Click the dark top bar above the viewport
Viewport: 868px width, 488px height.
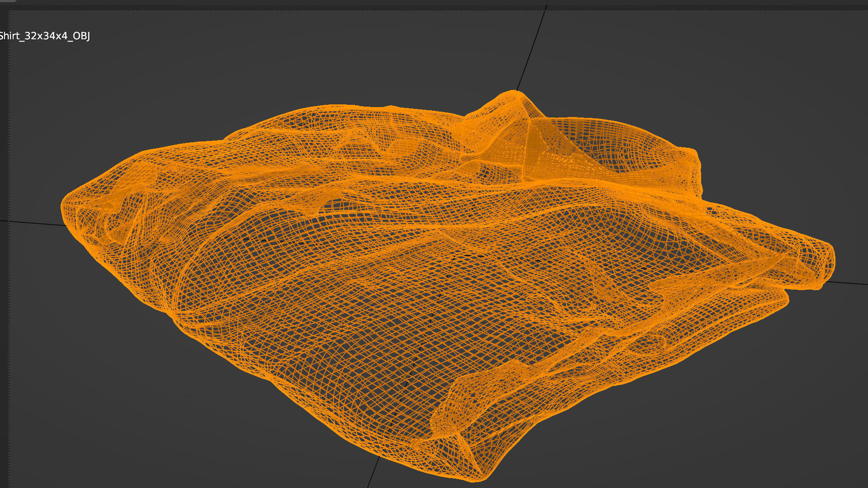coord(434,2)
